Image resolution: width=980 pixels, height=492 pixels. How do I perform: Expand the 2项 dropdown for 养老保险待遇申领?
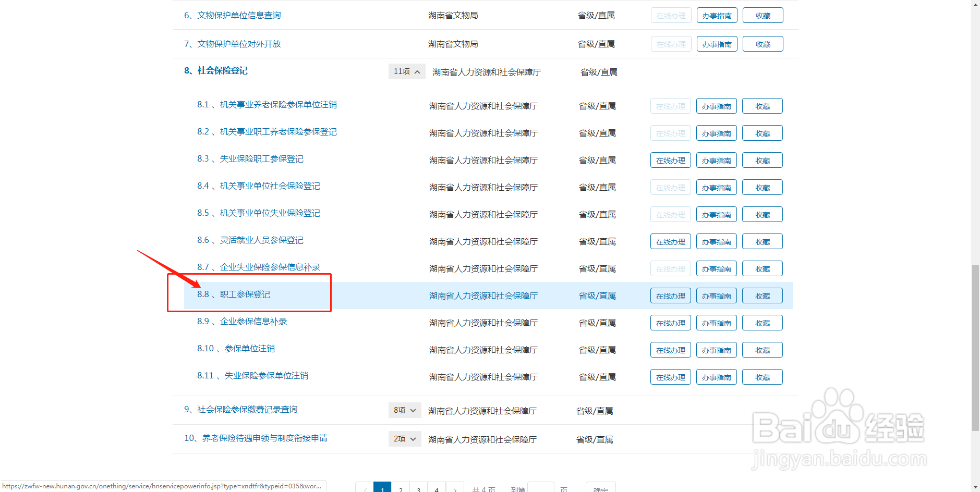[x=405, y=439]
